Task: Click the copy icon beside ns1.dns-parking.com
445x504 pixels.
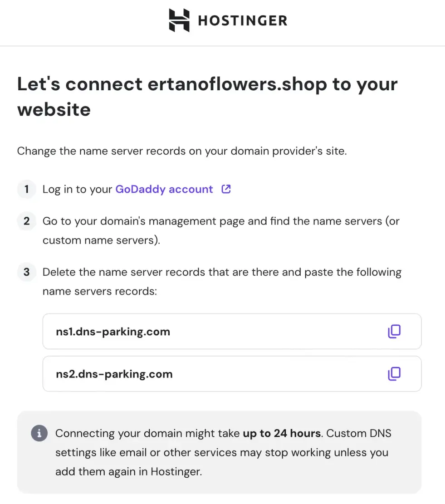Action: coord(394,331)
